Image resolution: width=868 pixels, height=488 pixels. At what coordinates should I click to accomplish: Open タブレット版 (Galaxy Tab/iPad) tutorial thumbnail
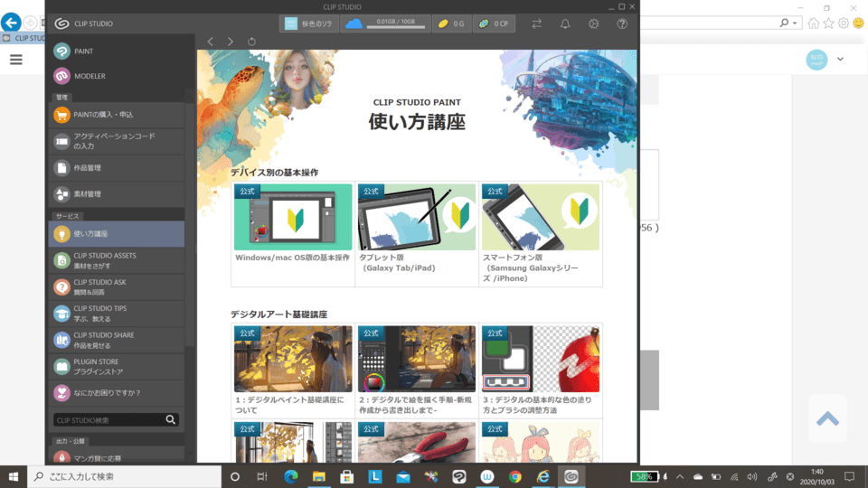pos(417,217)
